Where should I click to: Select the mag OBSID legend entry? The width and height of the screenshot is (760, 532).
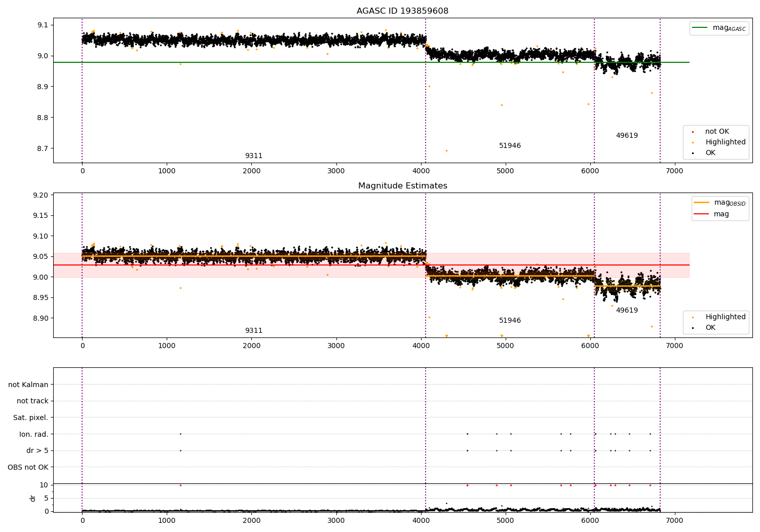(720, 203)
